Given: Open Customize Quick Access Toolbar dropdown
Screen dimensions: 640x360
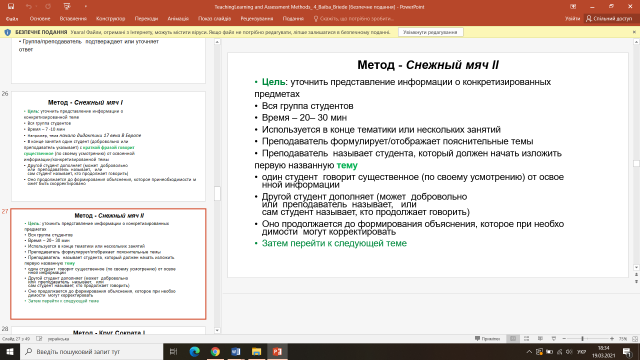Looking at the screenshot, I should point(85,6).
